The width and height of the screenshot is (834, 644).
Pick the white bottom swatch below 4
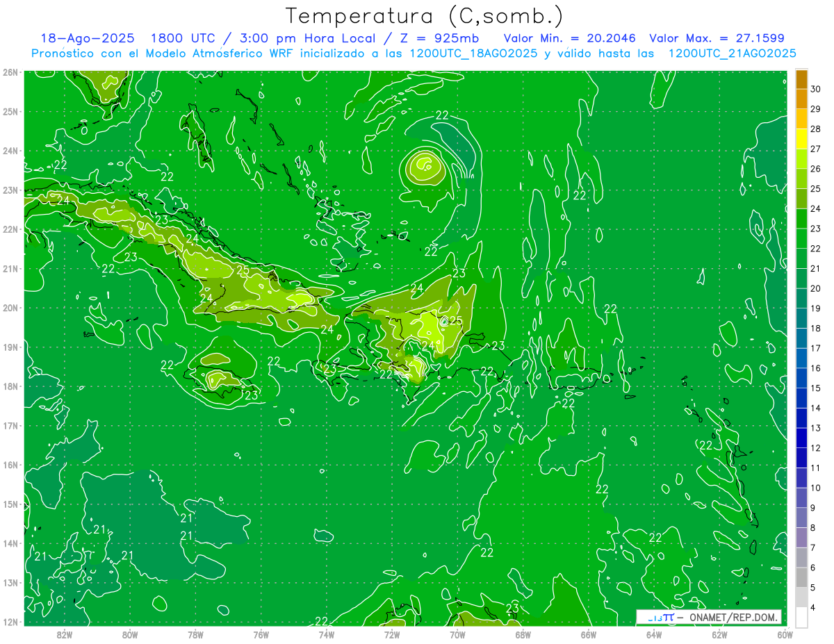pyautogui.click(x=801, y=617)
